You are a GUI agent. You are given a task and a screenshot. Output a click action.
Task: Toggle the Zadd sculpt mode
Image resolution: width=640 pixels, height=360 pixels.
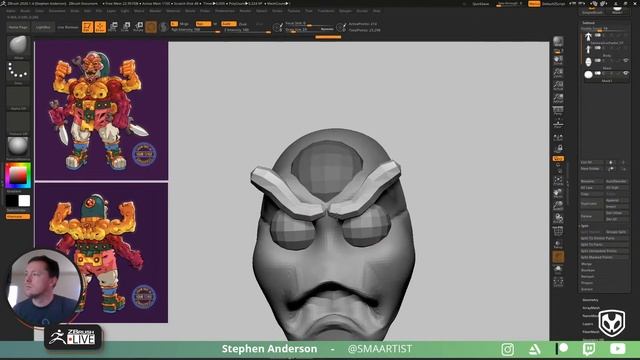point(229,24)
